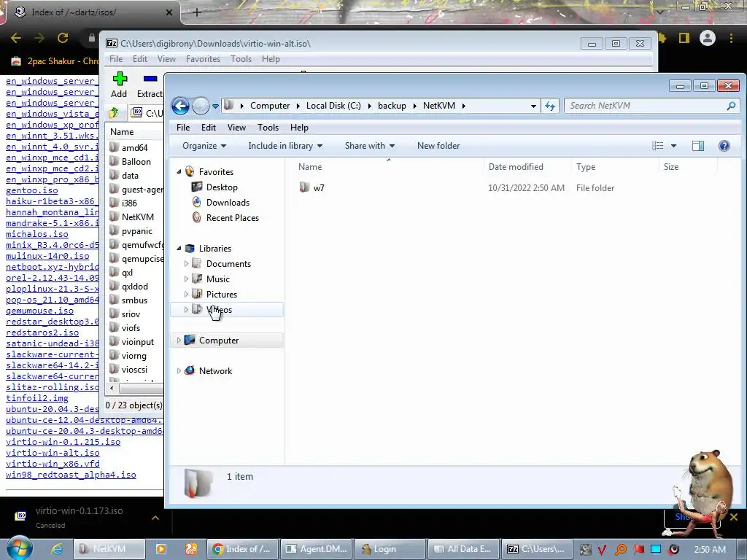Click the browser reload button
Viewport: 747px width, 560px height.
click(63, 38)
